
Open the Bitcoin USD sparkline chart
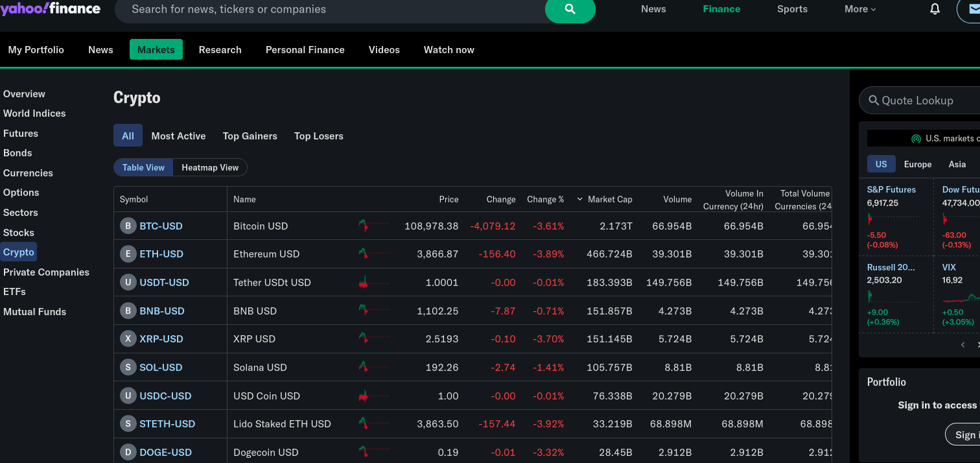coord(373,226)
